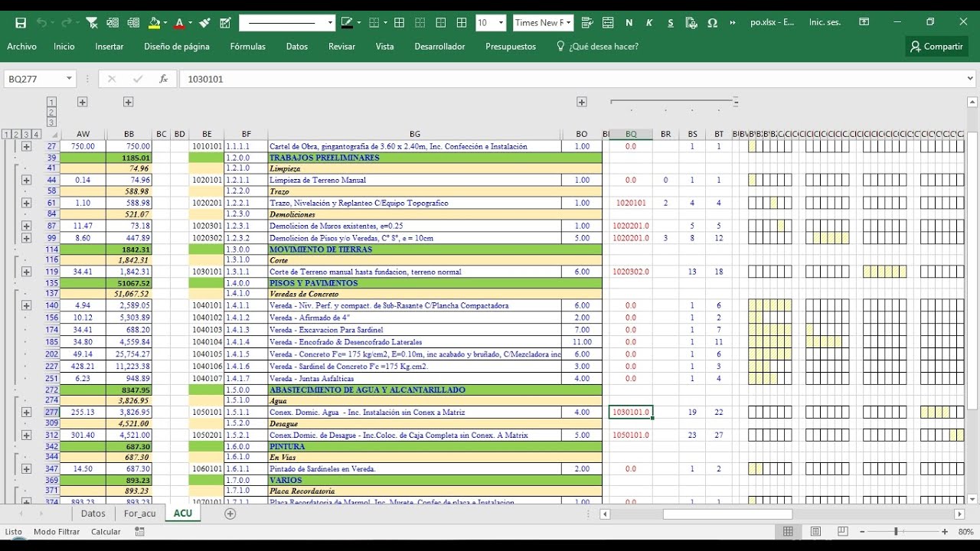Open the Fórmulas ribbon tab
The height and width of the screenshot is (551, 980).
point(248,47)
